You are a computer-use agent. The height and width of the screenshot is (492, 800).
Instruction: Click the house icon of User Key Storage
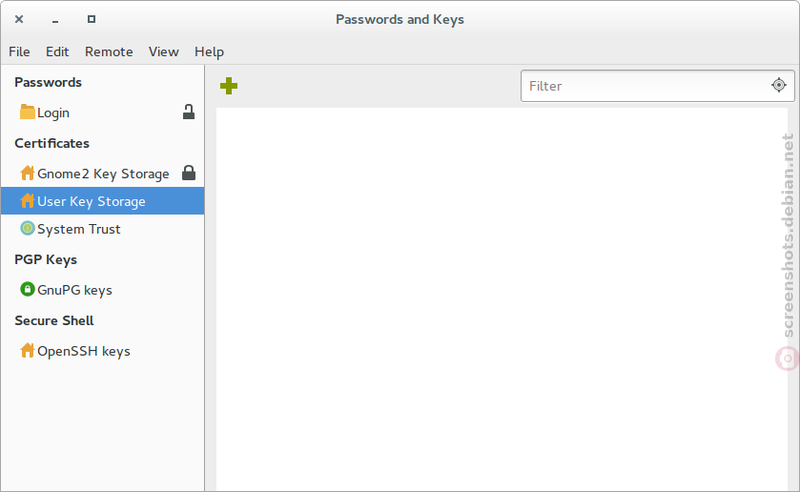(x=27, y=201)
